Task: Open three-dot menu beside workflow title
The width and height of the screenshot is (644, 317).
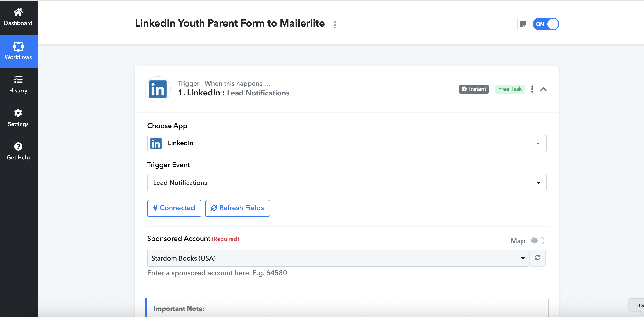Action: pos(335,25)
